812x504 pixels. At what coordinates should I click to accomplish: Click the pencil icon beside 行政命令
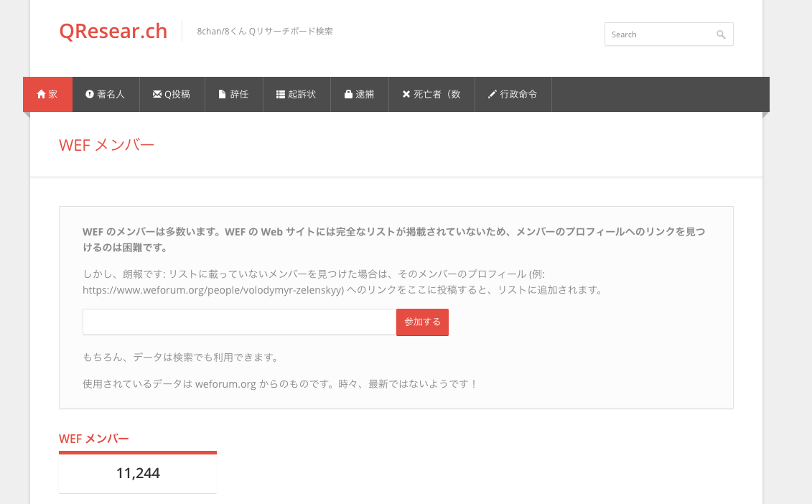pos(492,94)
